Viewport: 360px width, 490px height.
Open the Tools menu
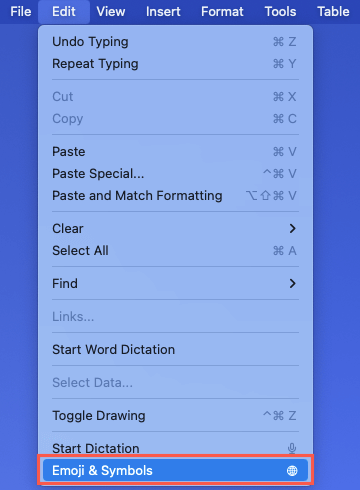click(280, 12)
